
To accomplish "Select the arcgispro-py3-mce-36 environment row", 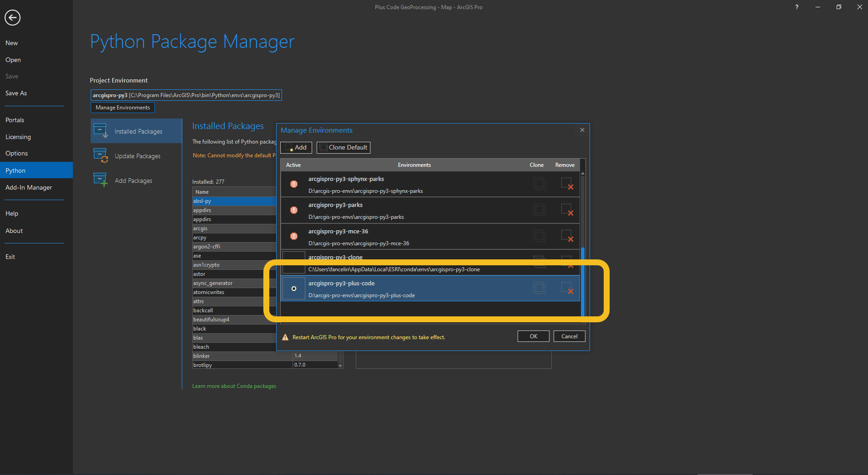I will click(430, 237).
